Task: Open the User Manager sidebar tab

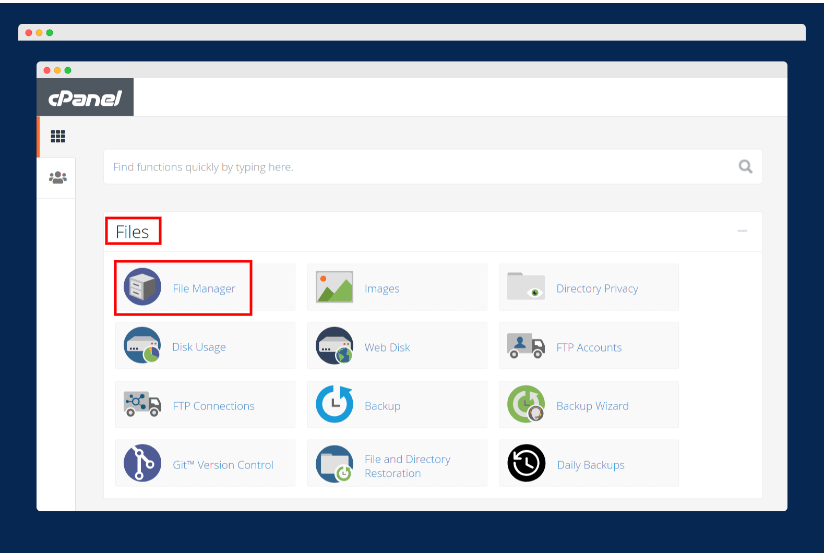Action: tap(57, 178)
